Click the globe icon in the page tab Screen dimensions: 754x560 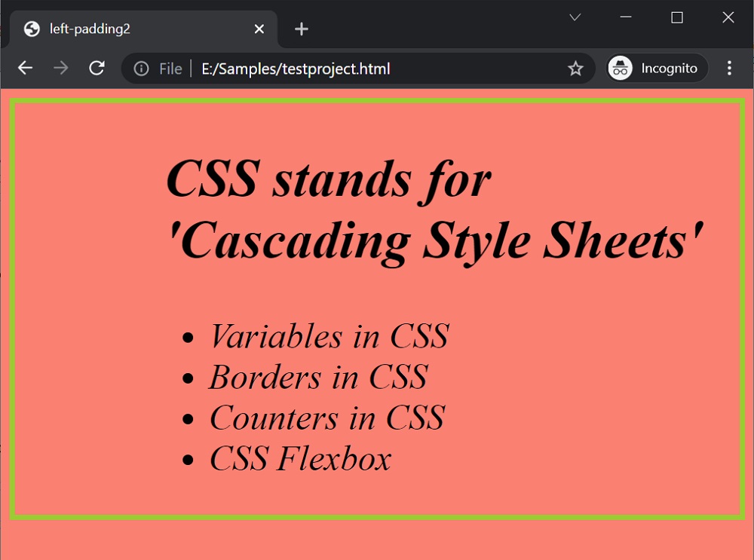[x=31, y=28]
